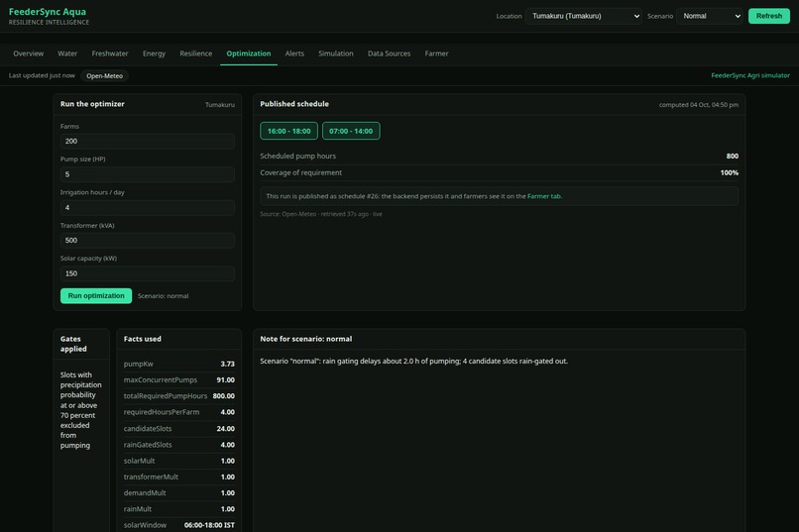
Task: Open the FeederSync Agri simulator link
Action: [750, 75]
